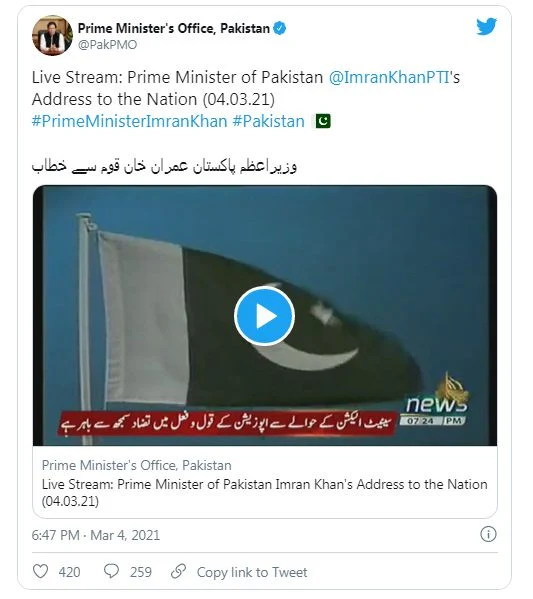This screenshot has height=599, width=533.
Task: Click the @PakPMO handle
Action: [x=107, y=45]
